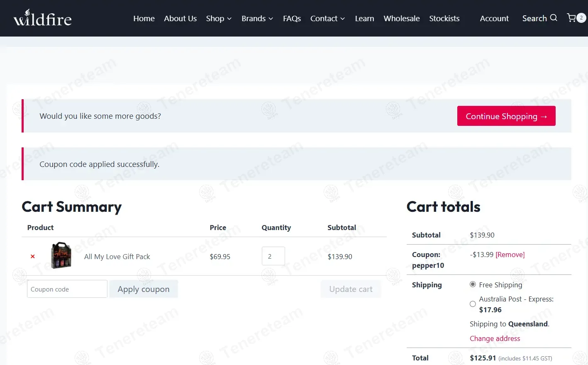This screenshot has height=365, width=588.
Task: Select Free Shipping option
Action: click(x=473, y=284)
